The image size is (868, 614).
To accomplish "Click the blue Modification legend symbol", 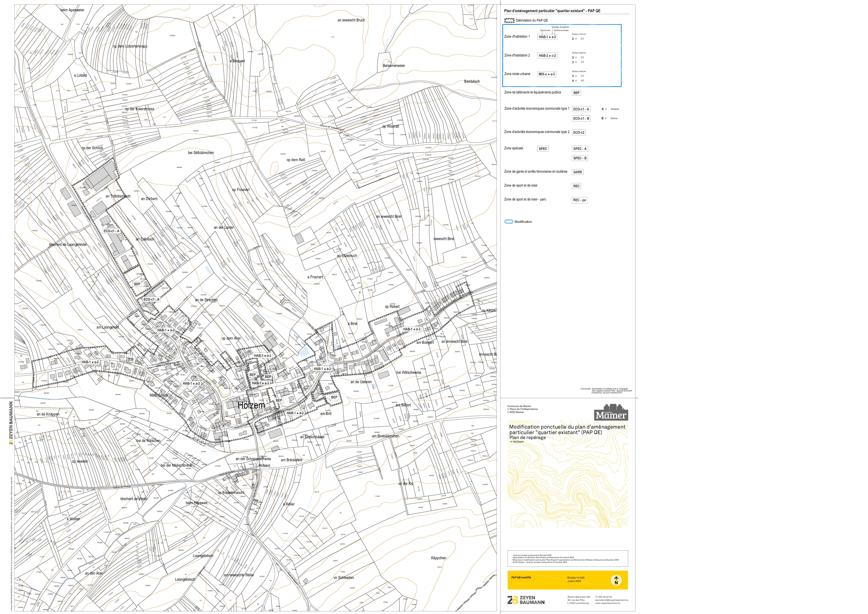I will click(509, 222).
